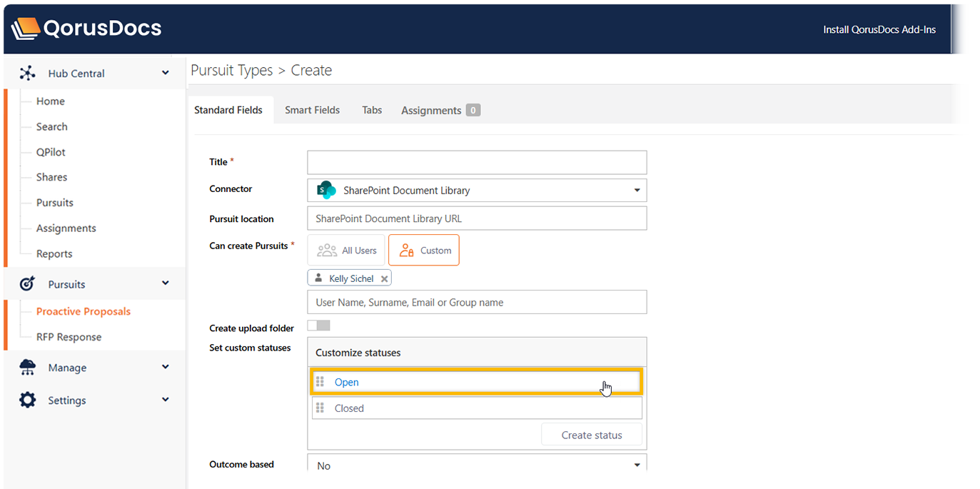Image resolution: width=980 pixels, height=489 pixels.
Task: Switch to the Smart Fields tab
Action: point(312,110)
